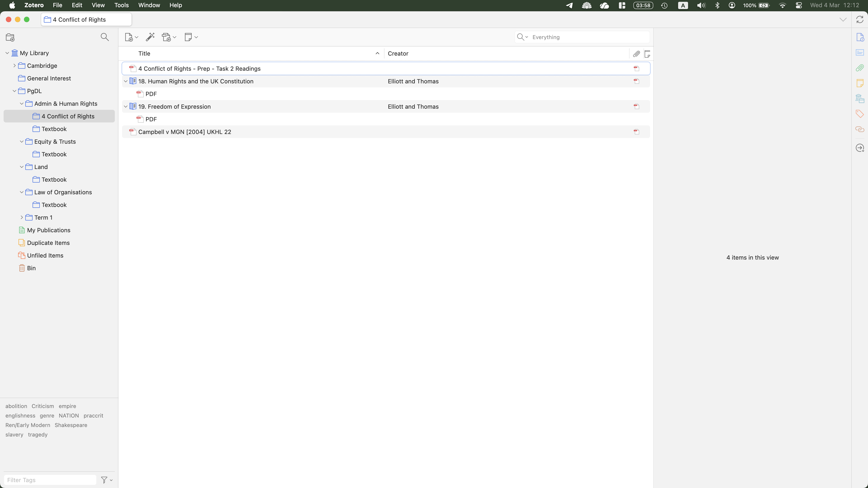
Task: Collapse the Admin & Human Rights collection
Action: [21, 104]
